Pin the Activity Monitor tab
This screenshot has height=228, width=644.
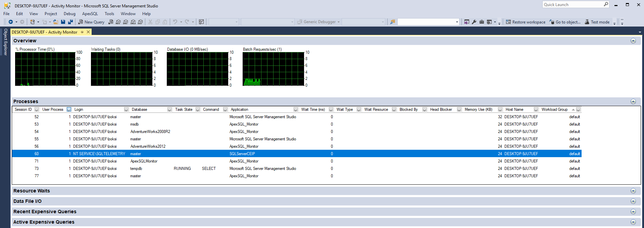click(x=82, y=32)
